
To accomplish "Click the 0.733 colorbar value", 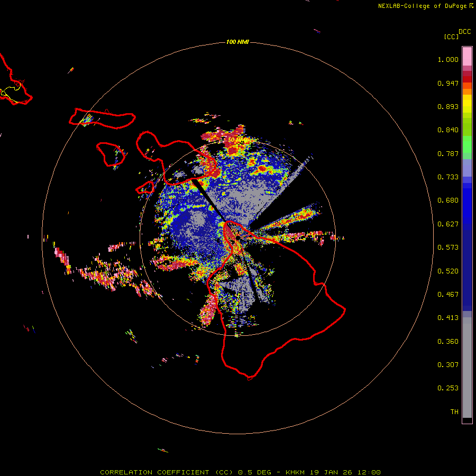I will [x=448, y=177].
